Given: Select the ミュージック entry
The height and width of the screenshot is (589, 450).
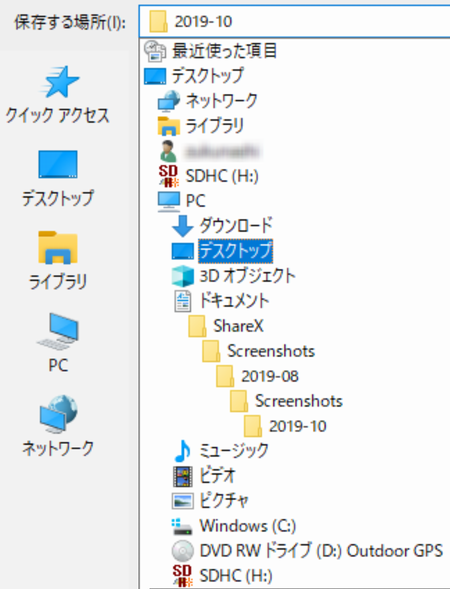Looking at the screenshot, I should coord(221,451).
